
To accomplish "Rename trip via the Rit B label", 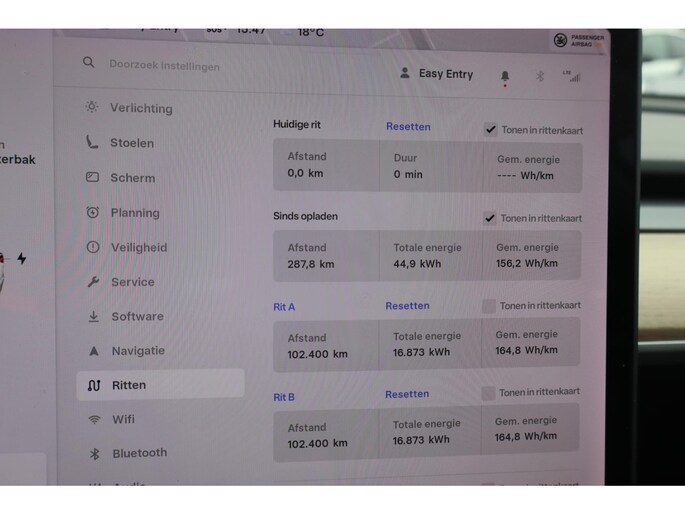I will pos(284,397).
